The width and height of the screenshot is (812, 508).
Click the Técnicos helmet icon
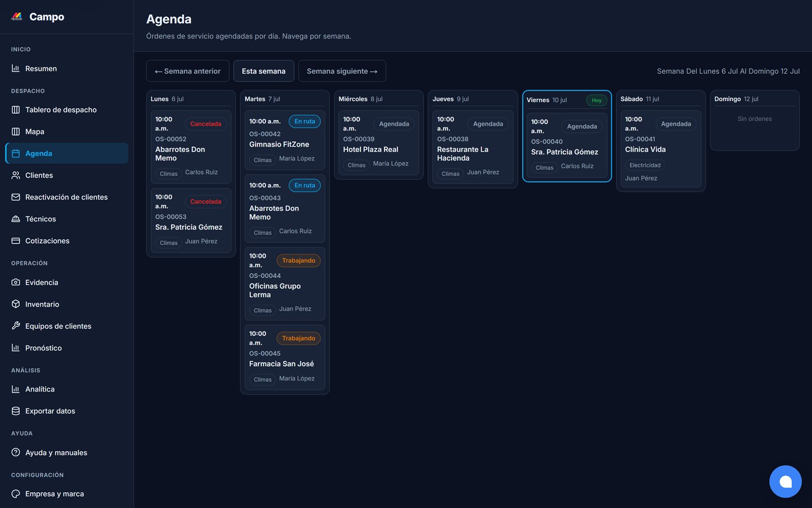pyautogui.click(x=16, y=219)
